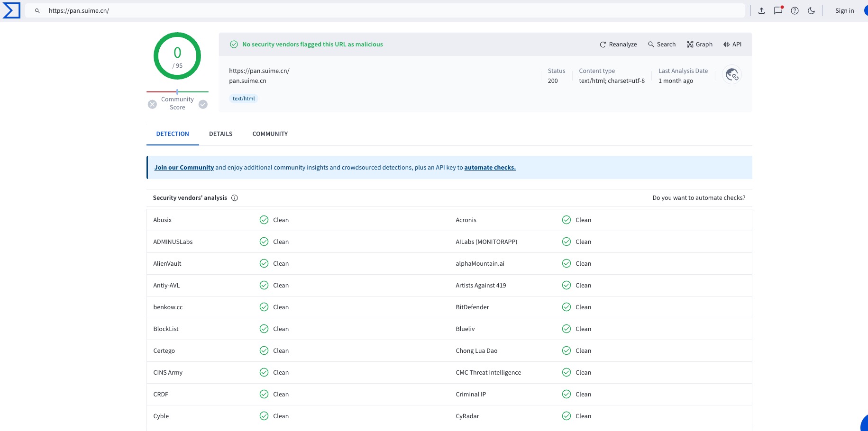Click the Reanalyze button
Viewport: 868px width, 431px height.
tap(618, 44)
